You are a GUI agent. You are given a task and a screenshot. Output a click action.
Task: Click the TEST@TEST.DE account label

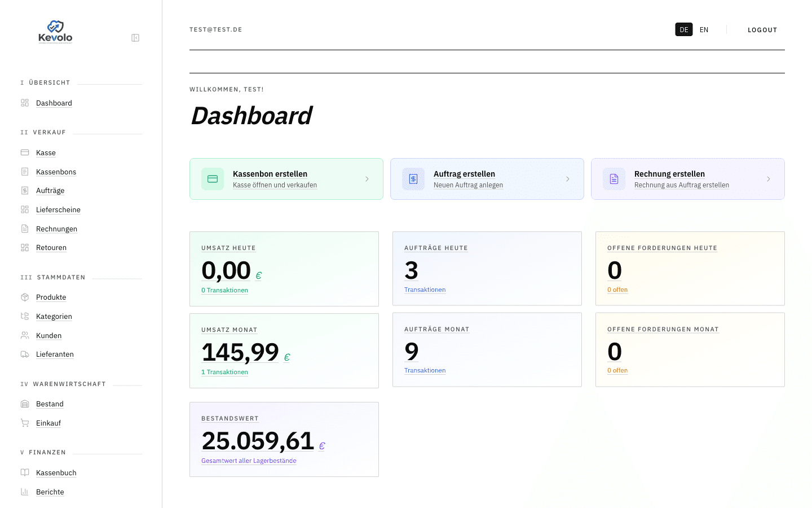click(x=216, y=29)
